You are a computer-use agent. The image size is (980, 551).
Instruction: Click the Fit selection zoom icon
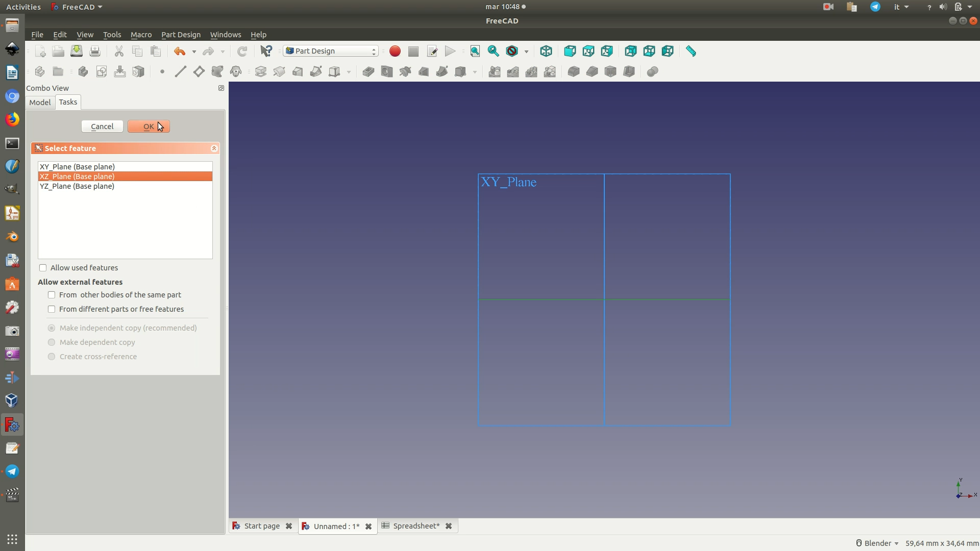pyautogui.click(x=494, y=51)
